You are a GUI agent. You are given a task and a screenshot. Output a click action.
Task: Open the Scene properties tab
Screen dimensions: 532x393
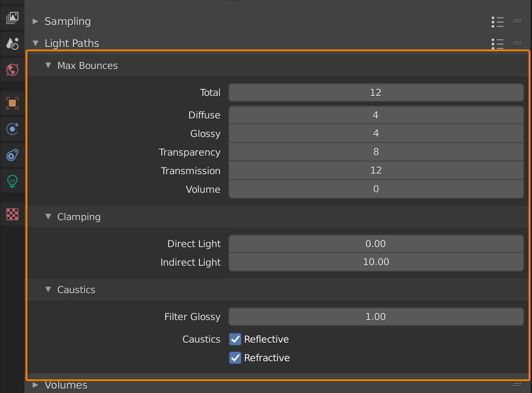(x=12, y=44)
